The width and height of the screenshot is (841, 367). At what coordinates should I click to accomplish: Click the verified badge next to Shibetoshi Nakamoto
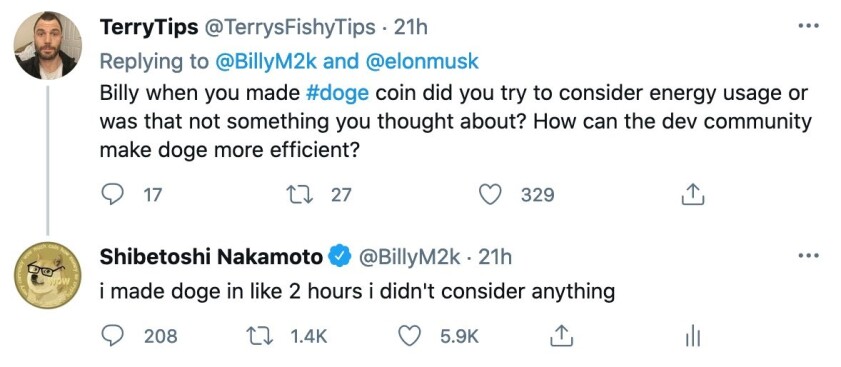click(x=339, y=258)
